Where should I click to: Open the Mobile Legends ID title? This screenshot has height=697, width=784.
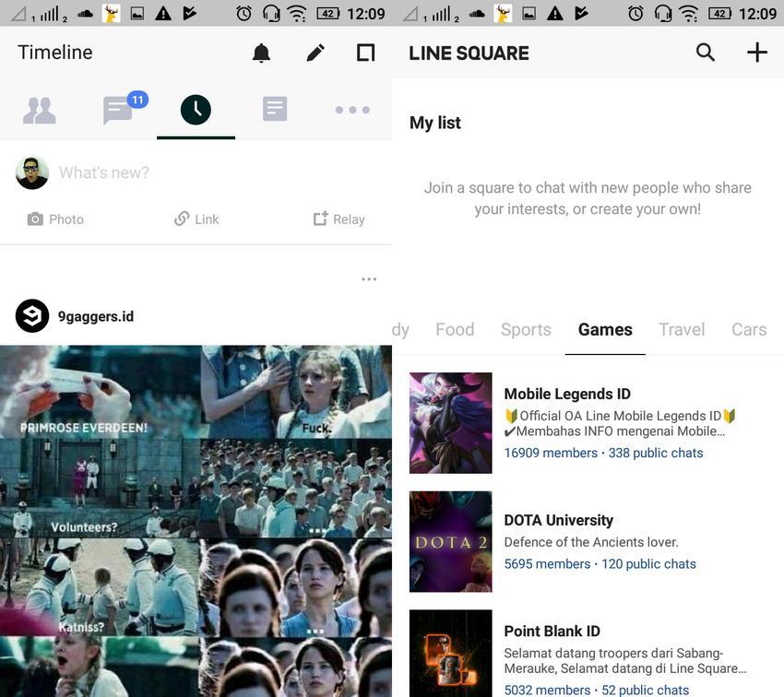click(567, 394)
